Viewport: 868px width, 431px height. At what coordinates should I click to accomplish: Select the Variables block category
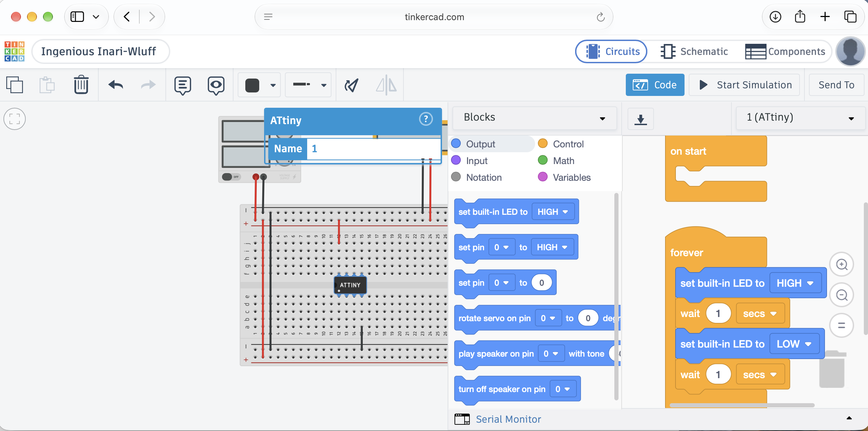(x=564, y=178)
